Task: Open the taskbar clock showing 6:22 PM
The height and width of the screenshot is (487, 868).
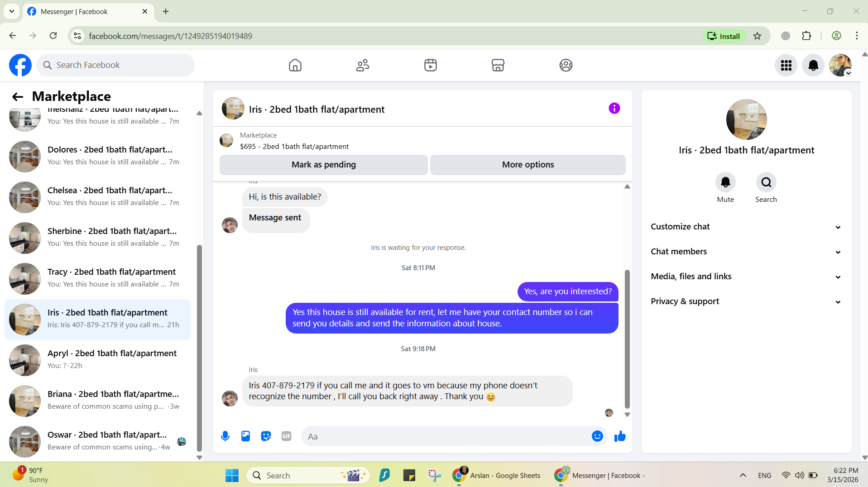Action: [843, 475]
